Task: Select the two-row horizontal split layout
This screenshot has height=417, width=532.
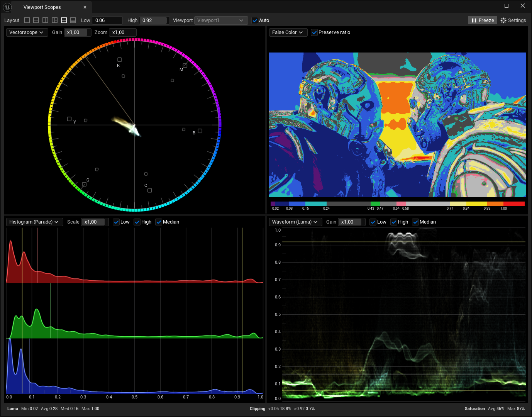Action: pyautogui.click(x=36, y=20)
